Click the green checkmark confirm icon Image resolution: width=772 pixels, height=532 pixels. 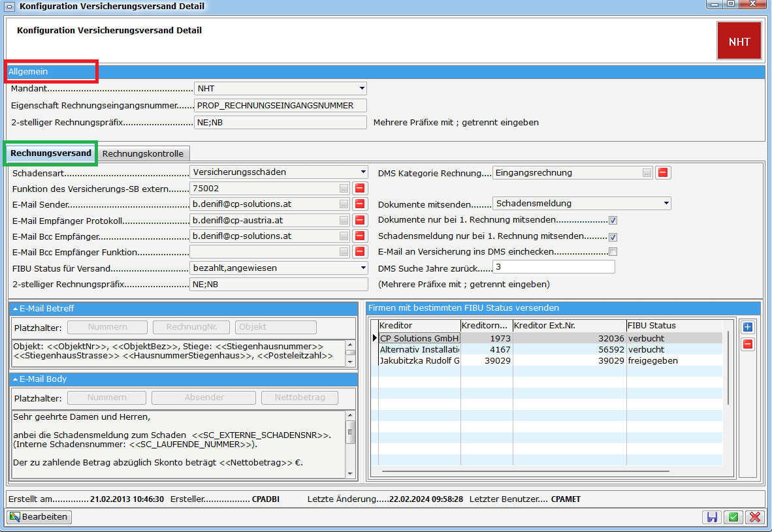click(733, 517)
